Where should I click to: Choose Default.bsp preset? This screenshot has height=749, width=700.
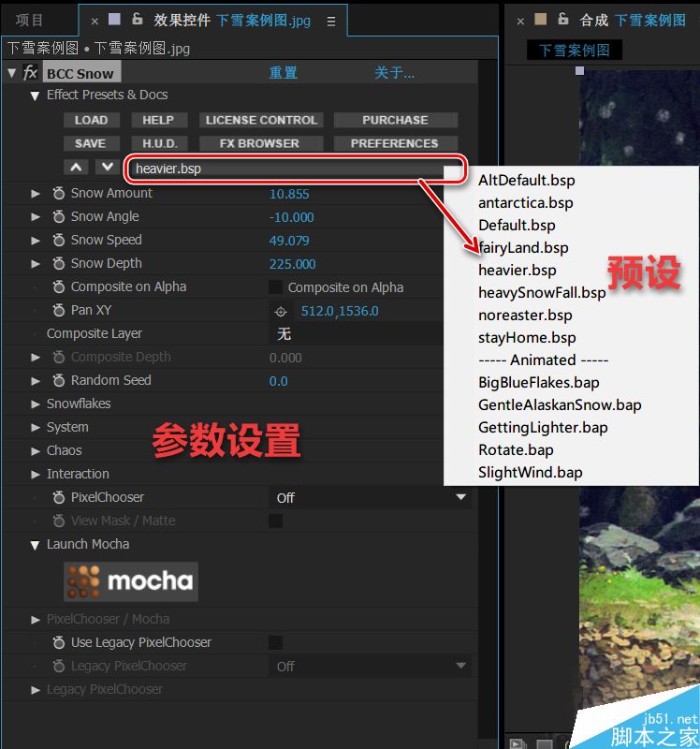pos(517,225)
